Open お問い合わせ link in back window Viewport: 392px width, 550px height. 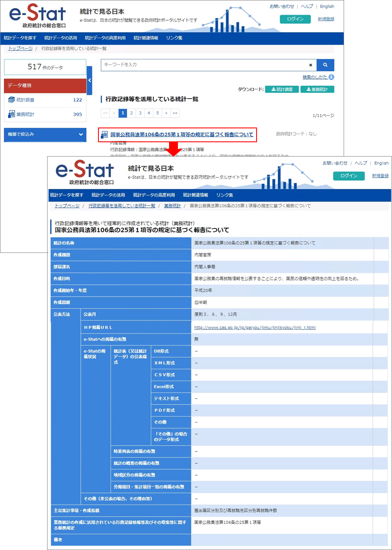[x=282, y=6]
